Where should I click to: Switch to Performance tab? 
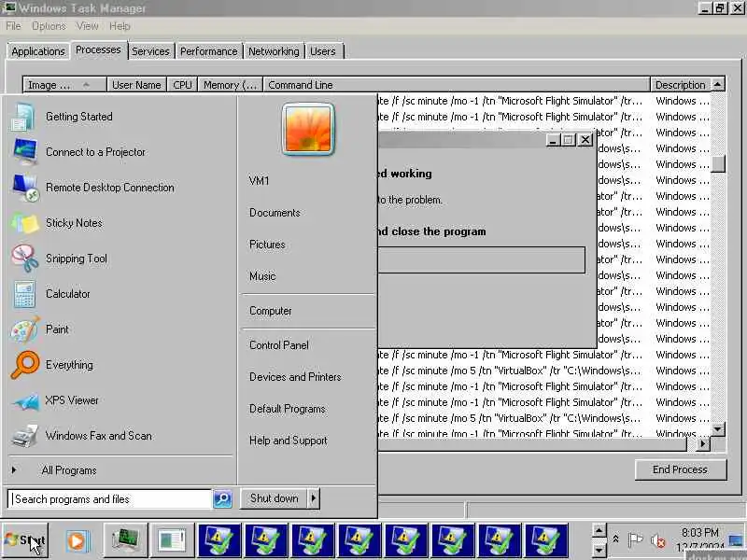[x=208, y=51]
